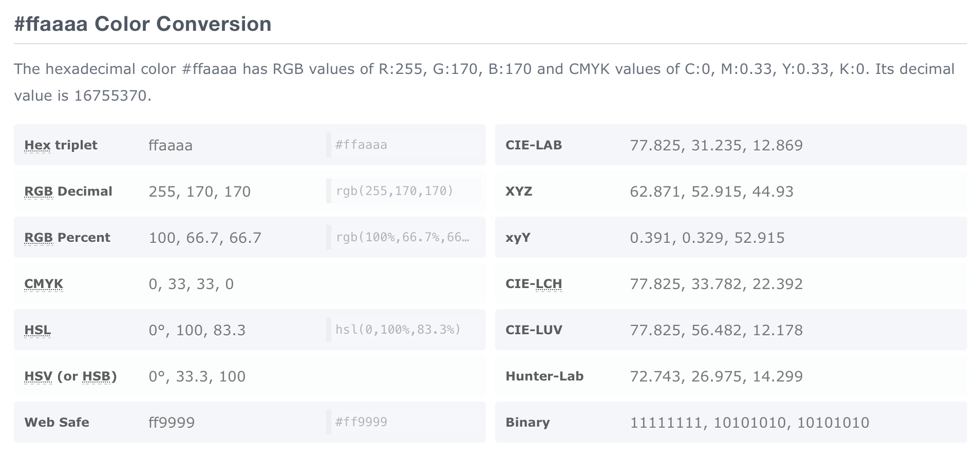980x458 pixels.
Task: Select the rgb(255,170,170) code field
Action: [404, 191]
